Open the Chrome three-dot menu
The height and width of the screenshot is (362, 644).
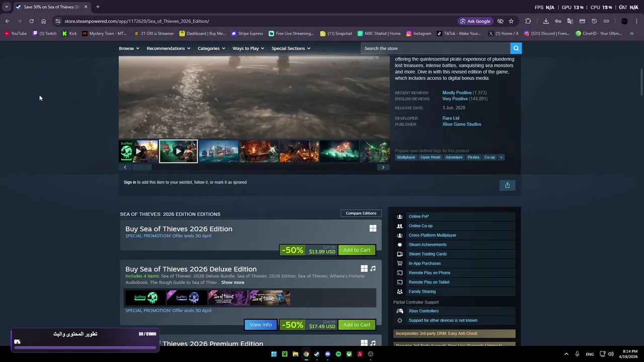[x=637, y=21]
